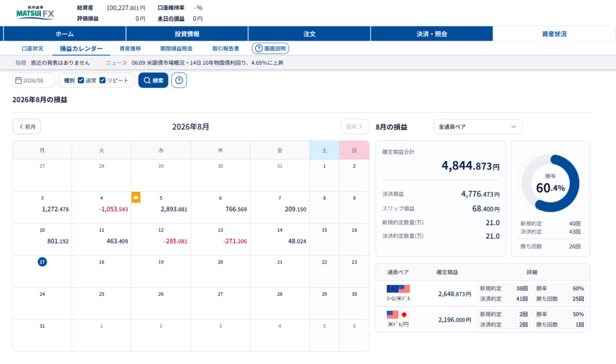This screenshot has height=364, width=616.
Task: Click the 勝率 60.4% donut chart
Action: (x=550, y=183)
